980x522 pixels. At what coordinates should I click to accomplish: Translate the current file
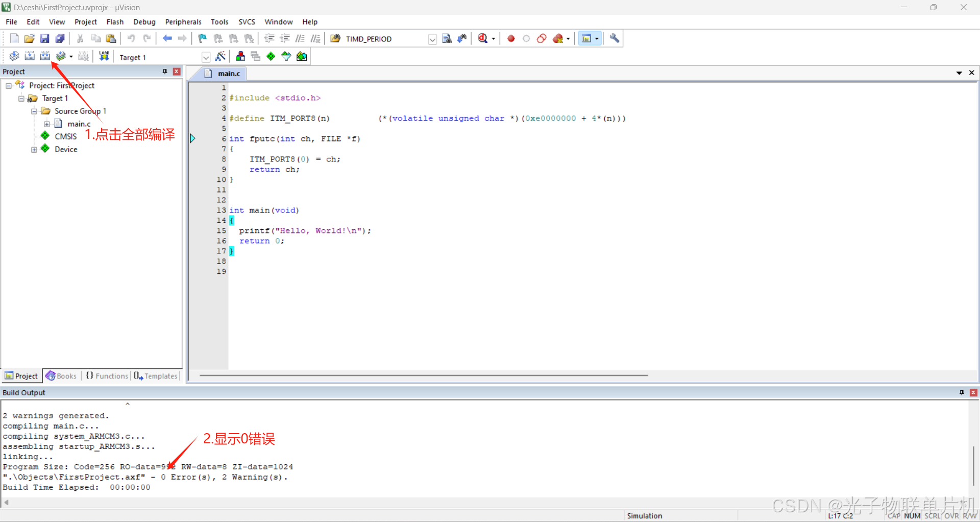pyautogui.click(x=14, y=56)
